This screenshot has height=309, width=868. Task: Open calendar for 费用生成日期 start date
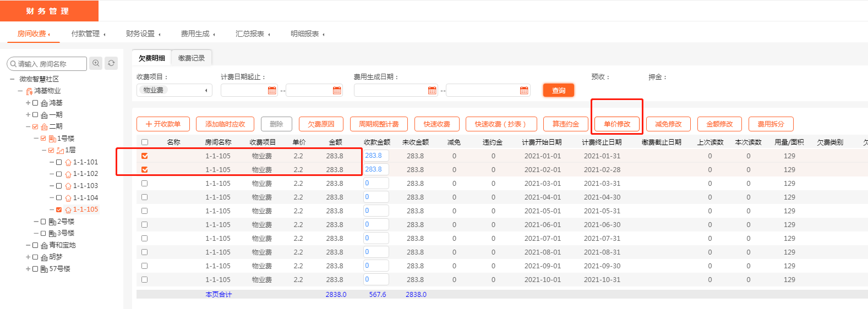[x=432, y=90]
